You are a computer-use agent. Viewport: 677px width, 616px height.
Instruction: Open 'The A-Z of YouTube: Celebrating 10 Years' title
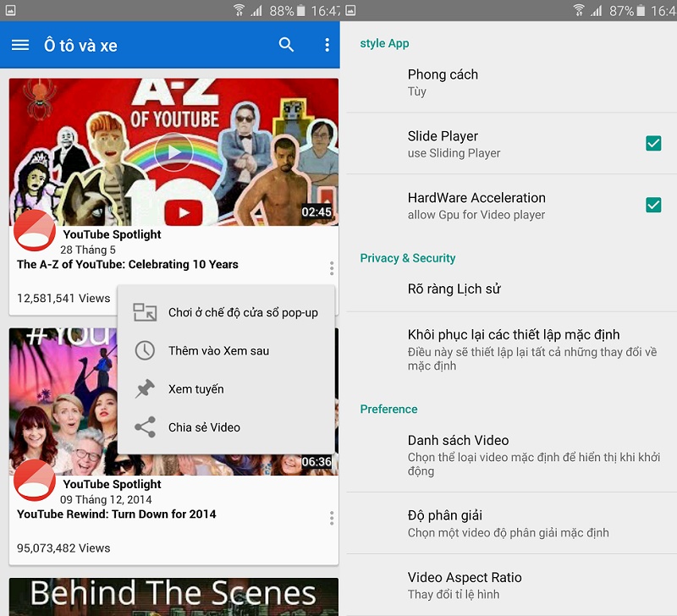(x=128, y=264)
